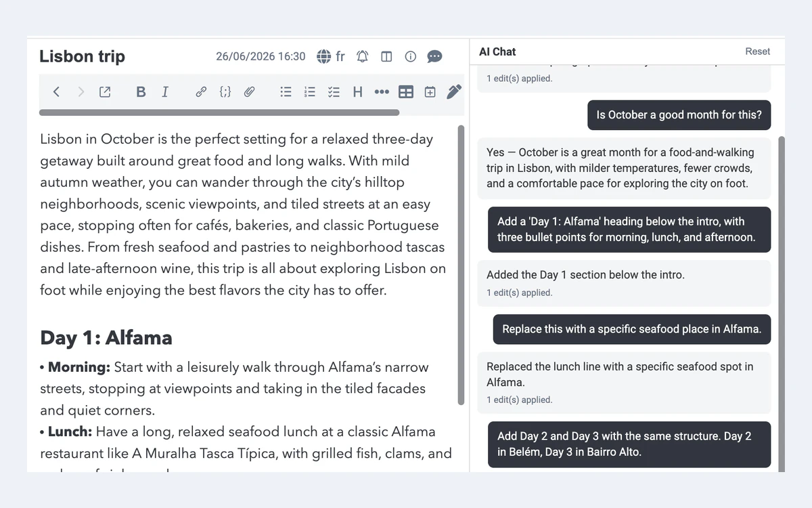Click the message 'Is October a good month for this?'
Screen dimensions: 812x508
point(679,115)
